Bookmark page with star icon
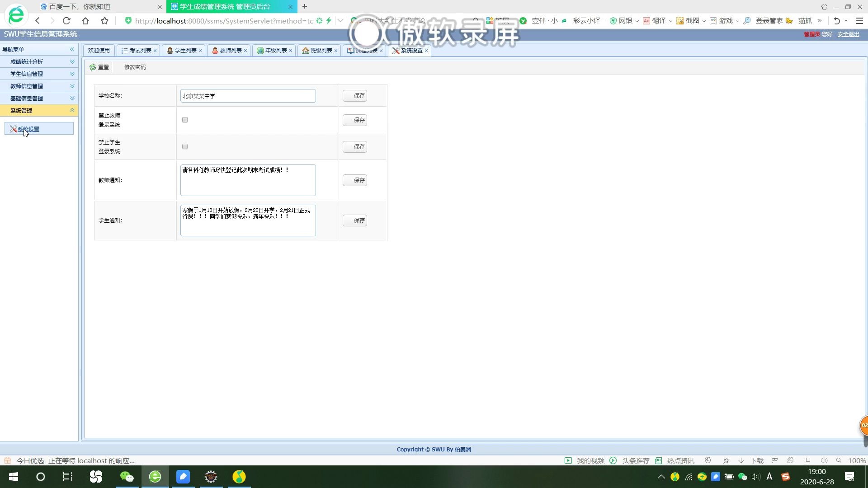868x488 pixels. coord(104,21)
